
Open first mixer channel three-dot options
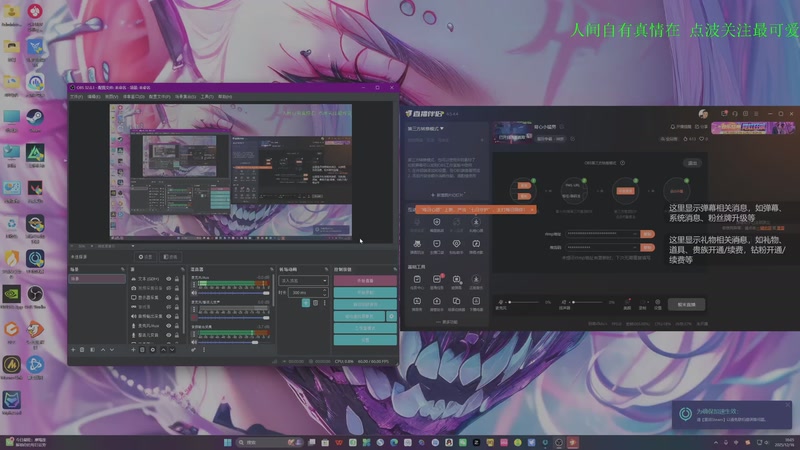(194, 284)
